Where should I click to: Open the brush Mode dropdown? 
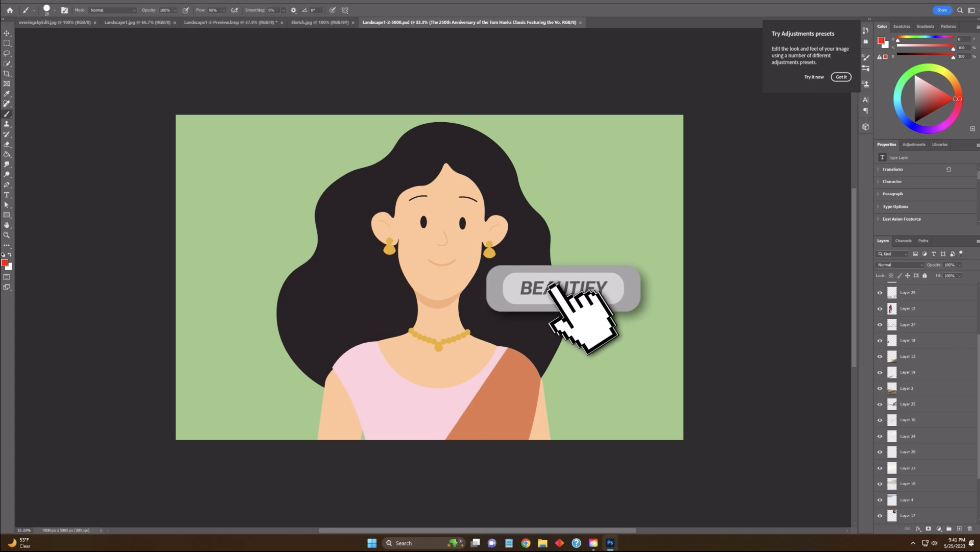click(113, 10)
